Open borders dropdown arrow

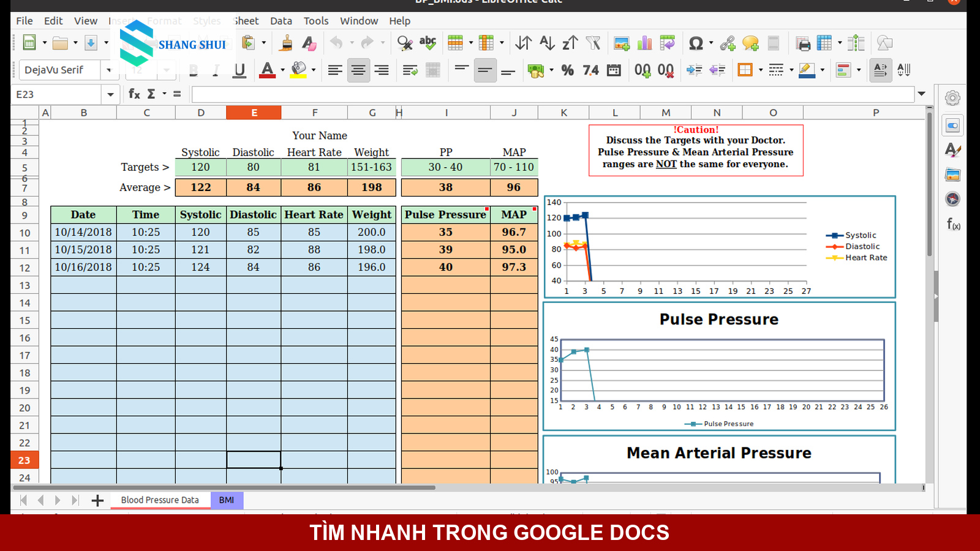[x=761, y=70]
